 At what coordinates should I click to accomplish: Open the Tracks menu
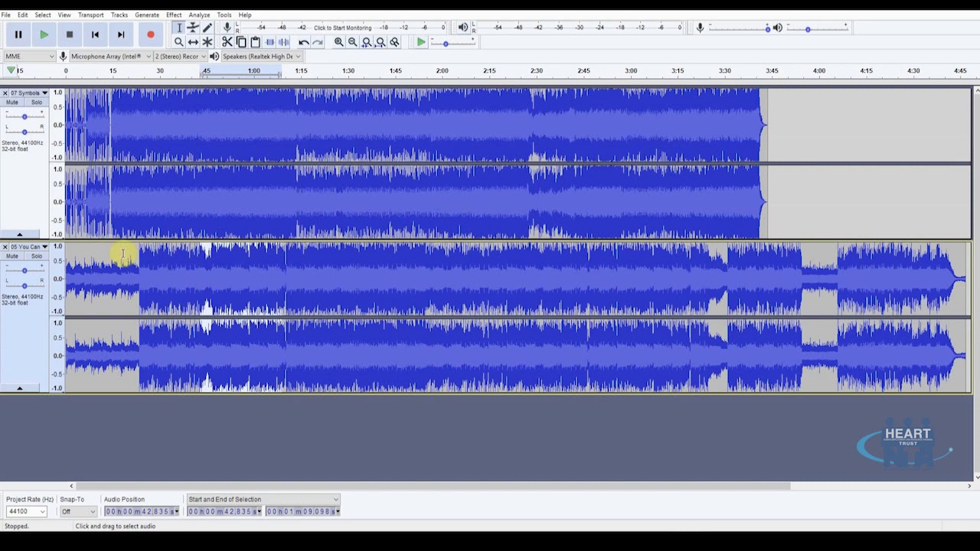click(119, 15)
